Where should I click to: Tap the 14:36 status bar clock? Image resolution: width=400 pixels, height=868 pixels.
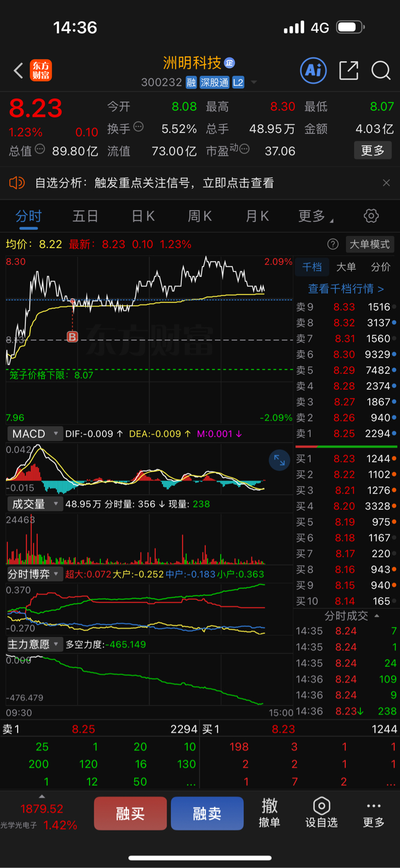(76, 27)
